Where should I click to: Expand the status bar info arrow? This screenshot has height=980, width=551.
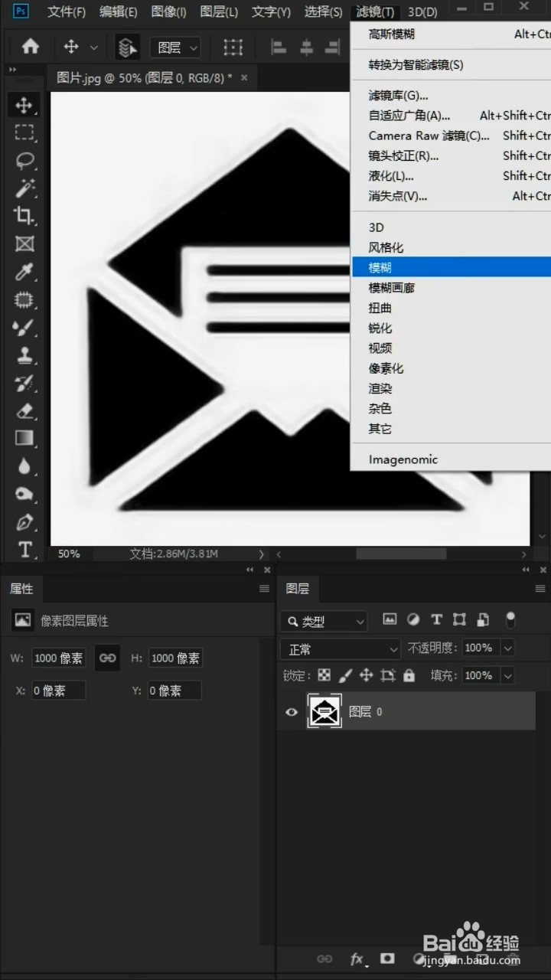[261, 554]
